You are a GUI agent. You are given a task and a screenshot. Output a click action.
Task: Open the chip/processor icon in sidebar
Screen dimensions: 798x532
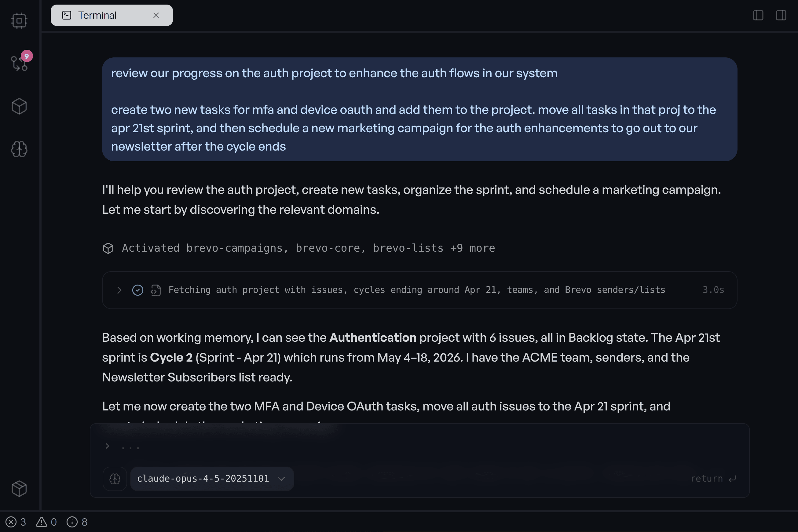(19, 21)
